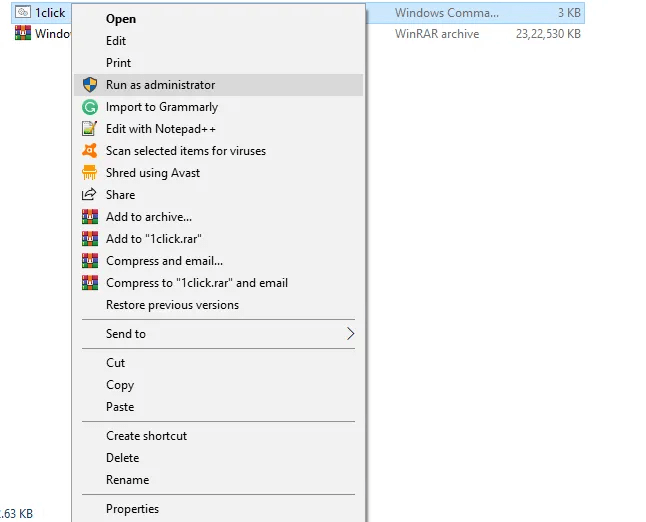Click the Notepad++ icon in the menu
Image resolution: width=646 pixels, height=522 pixels.
[x=90, y=129]
